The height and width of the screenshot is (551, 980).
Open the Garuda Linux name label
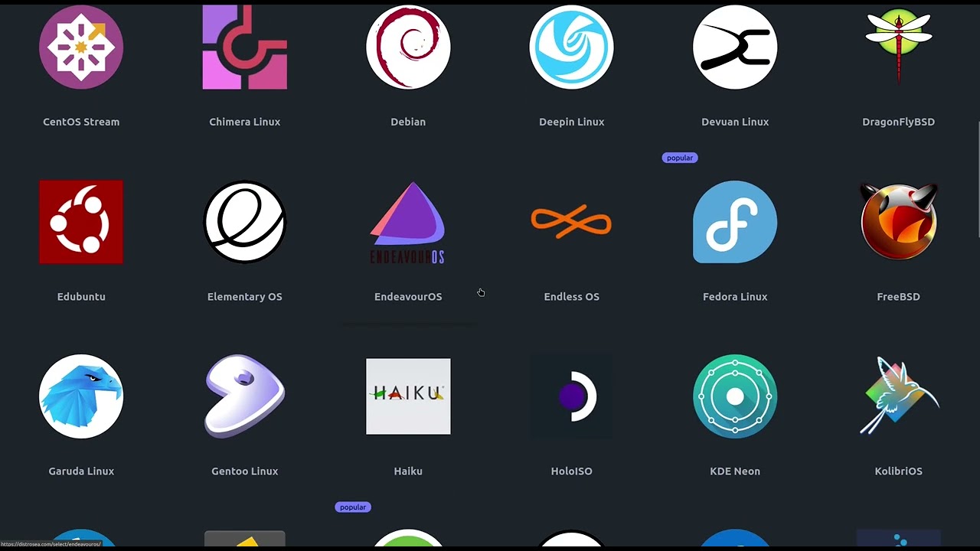pyautogui.click(x=81, y=471)
